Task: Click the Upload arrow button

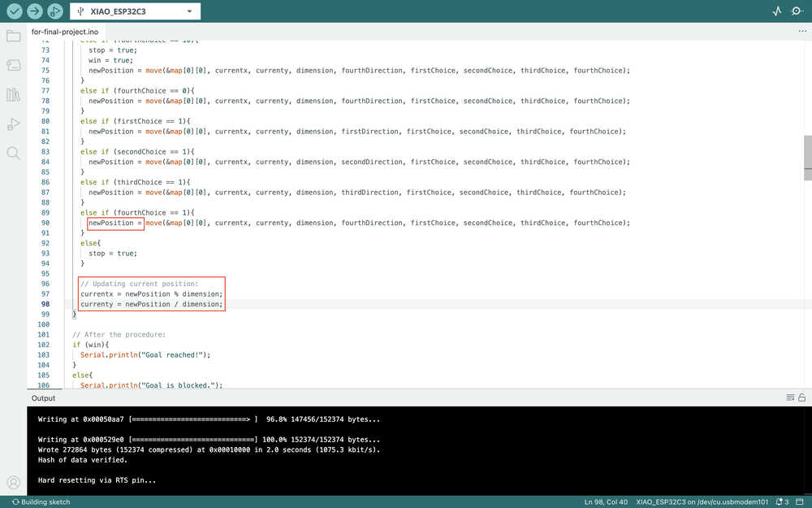Action: [x=35, y=11]
